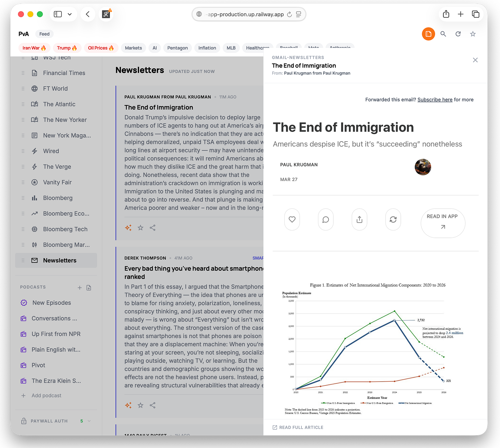Star the End of Immigration newsletter card
The image size is (500, 448).
pos(140,228)
